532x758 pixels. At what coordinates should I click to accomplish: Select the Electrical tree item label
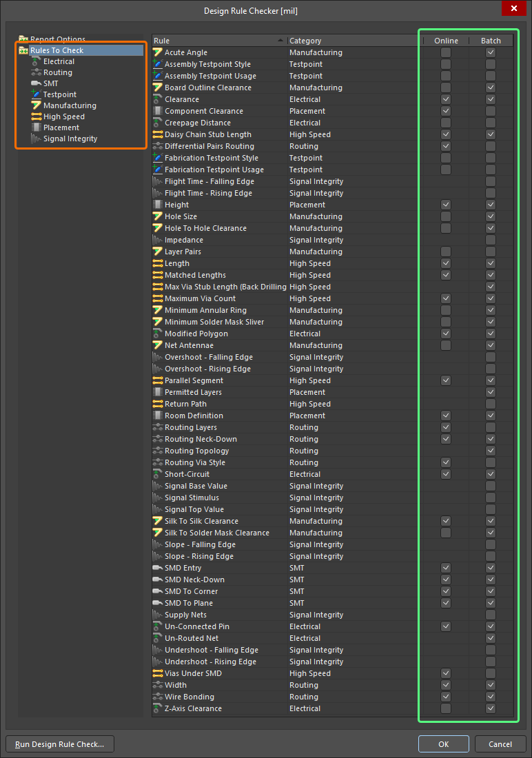tap(59, 61)
